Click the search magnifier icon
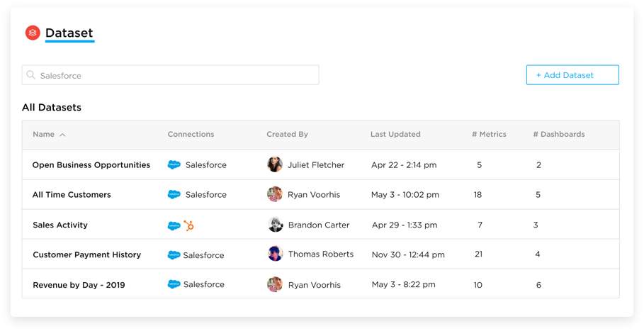The image size is (644, 331). 31,75
